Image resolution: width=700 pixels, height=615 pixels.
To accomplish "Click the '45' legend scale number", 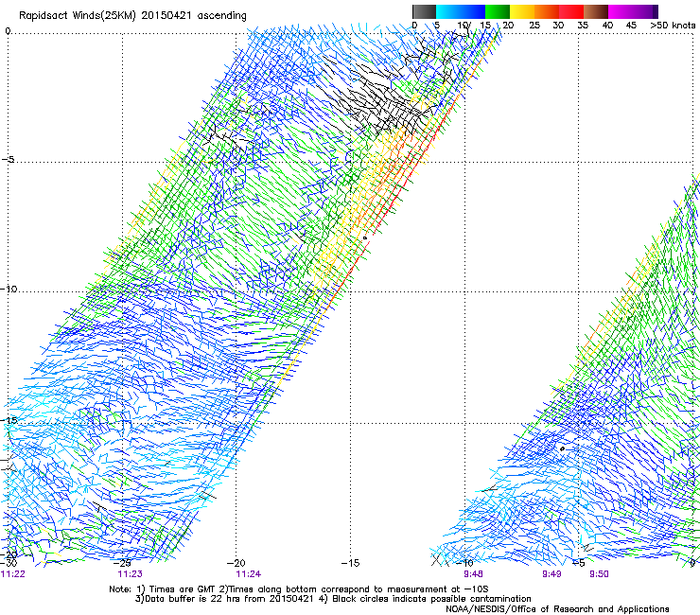I will click(x=631, y=26).
